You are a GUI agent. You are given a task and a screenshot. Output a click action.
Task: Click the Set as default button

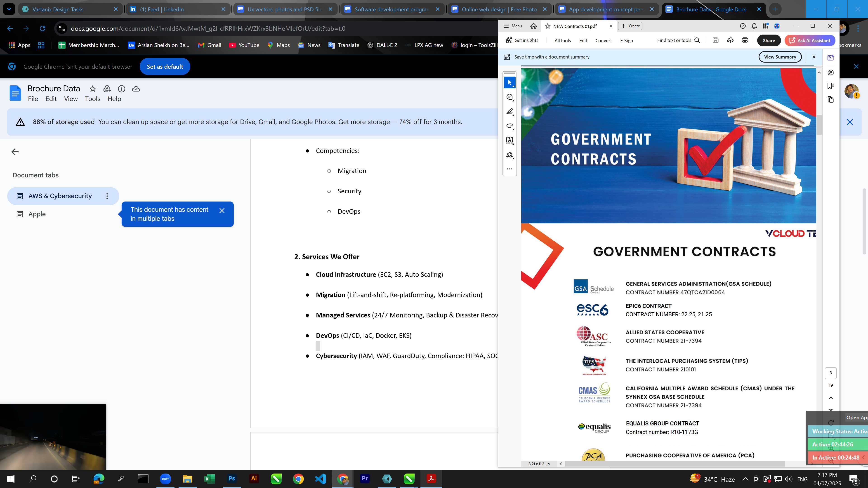165,67
